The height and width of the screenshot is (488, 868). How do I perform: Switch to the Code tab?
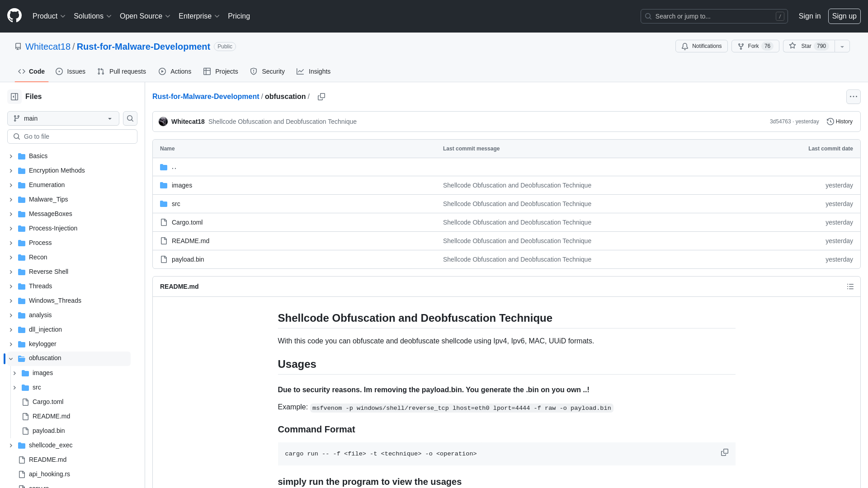pos(31,71)
